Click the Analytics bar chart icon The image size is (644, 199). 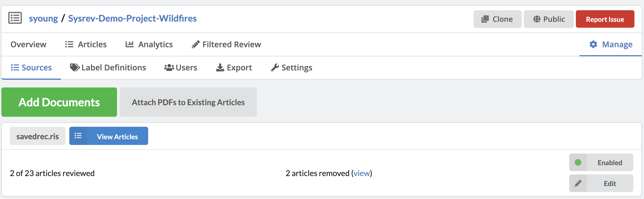[x=130, y=45]
